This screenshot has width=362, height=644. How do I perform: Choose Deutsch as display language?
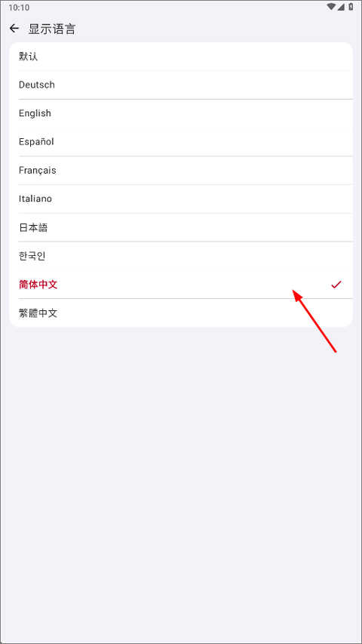(181, 85)
